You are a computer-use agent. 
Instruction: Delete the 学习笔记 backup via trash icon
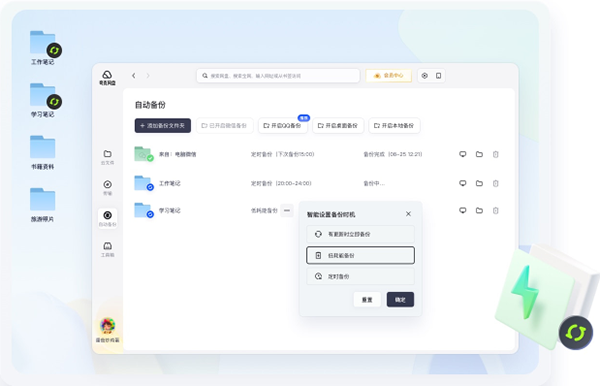pos(496,210)
